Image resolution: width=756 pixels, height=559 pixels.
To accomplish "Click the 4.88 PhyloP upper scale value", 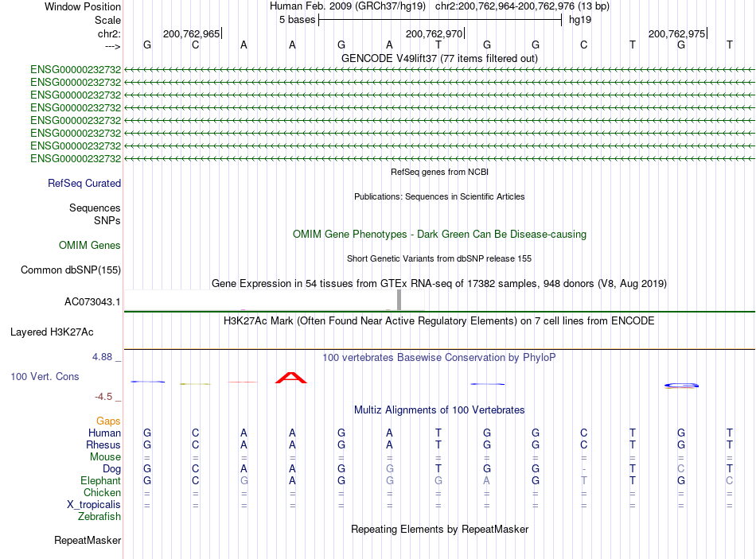I will 102,357.
